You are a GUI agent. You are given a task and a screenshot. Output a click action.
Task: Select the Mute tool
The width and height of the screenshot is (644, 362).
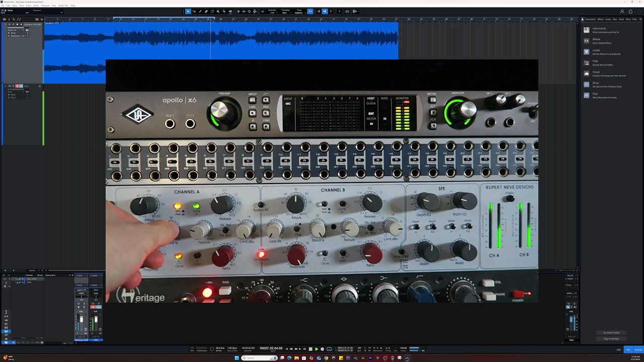pyautogui.click(x=218, y=11)
